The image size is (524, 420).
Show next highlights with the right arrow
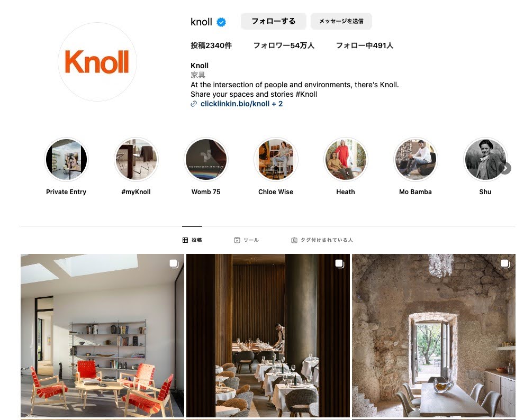505,168
